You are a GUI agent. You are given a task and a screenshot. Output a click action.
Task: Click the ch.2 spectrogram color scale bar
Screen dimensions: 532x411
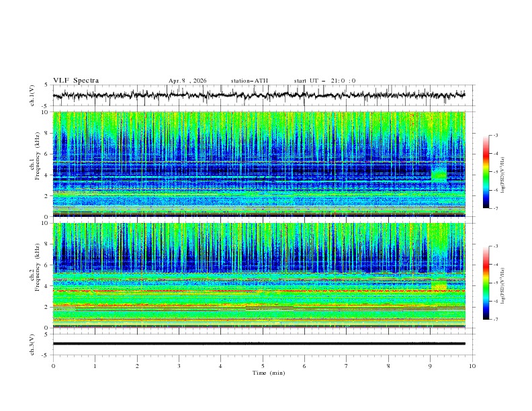point(486,283)
